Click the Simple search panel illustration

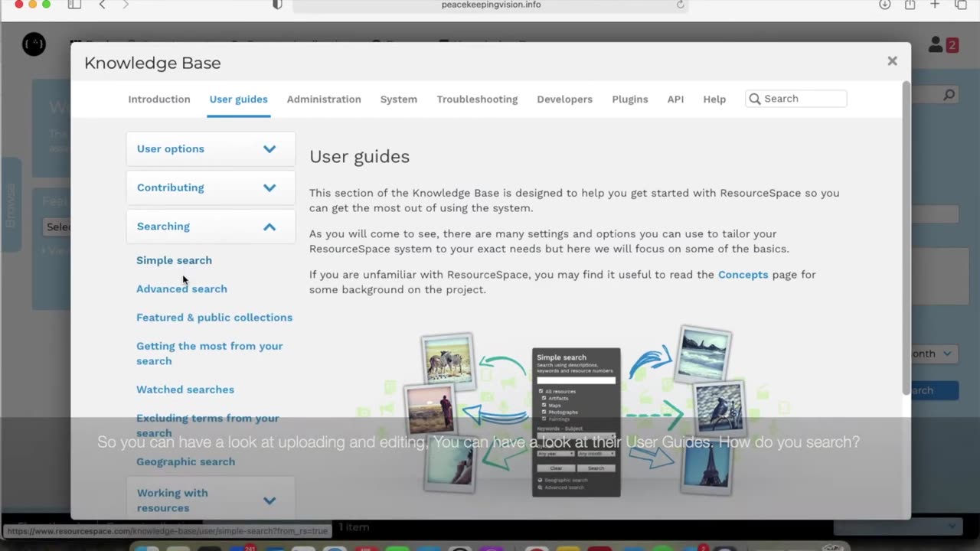pyautogui.click(x=577, y=422)
